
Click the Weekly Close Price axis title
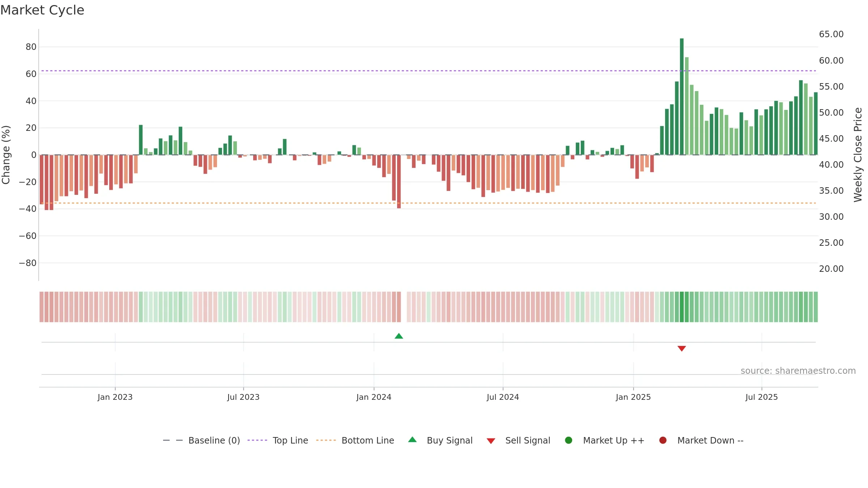pyautogui.click(x=858, y=155)
